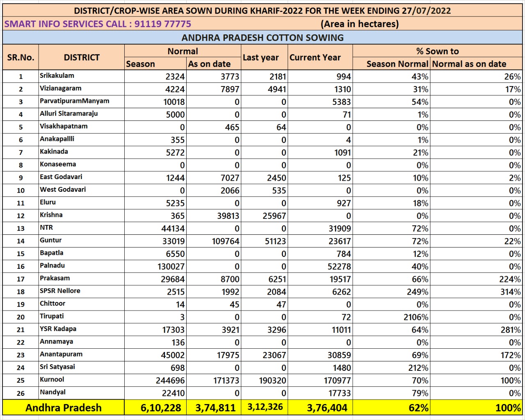Click the 'Kurnool' district cell

(52, 380)
